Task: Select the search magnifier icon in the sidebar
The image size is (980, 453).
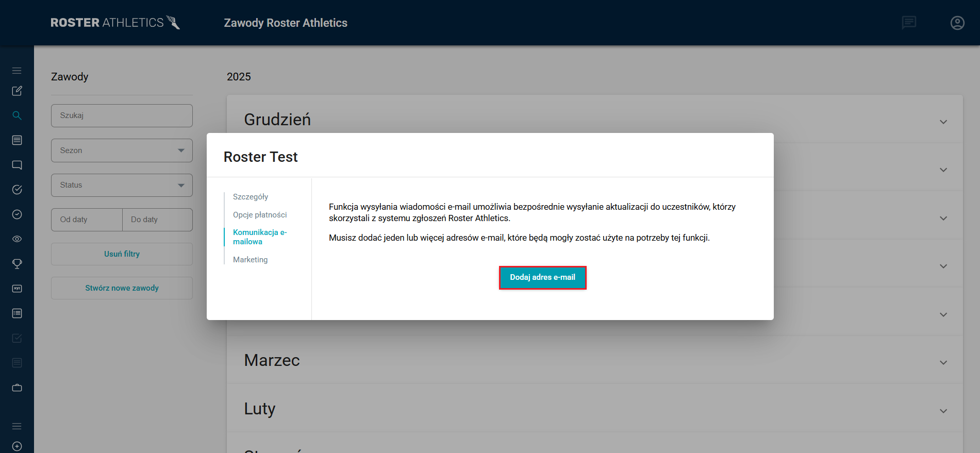Action: (17, 115)
